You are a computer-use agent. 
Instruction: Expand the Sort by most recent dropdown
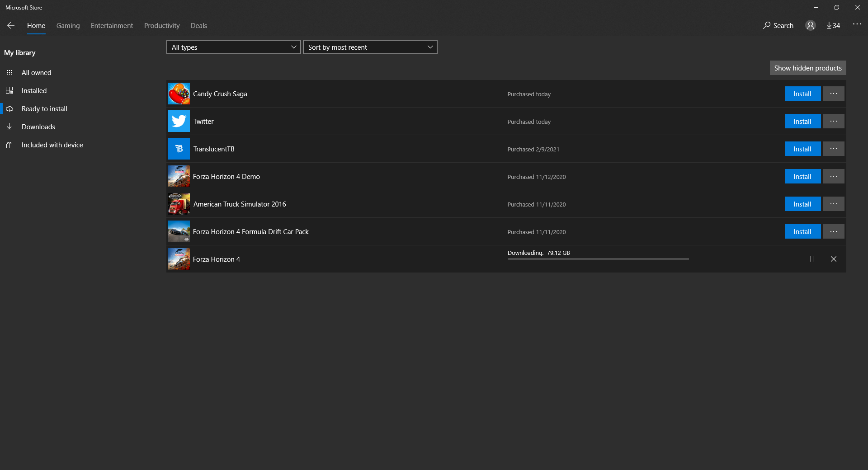tap(370, 47)
